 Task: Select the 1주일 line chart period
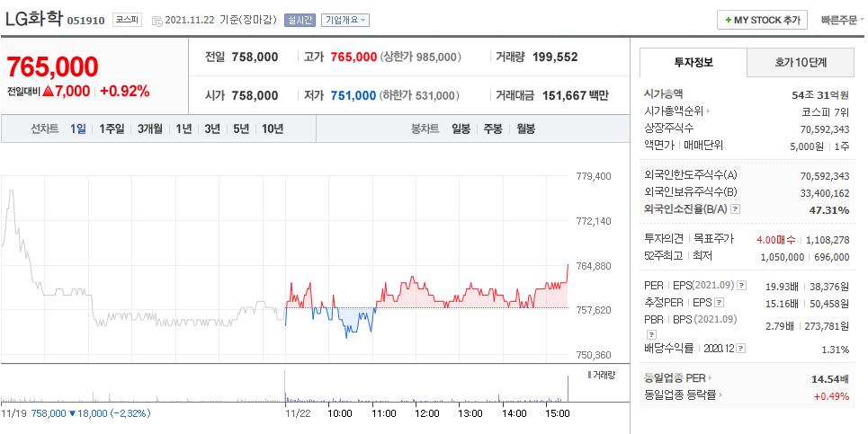[x=112, y=128]
